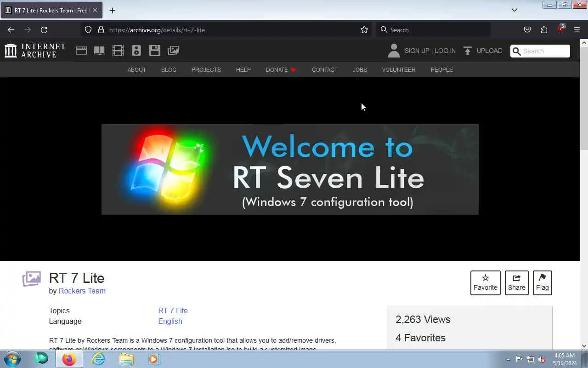Open the ABOUT menu item
The height and width of the screenshot is (368, 588).
tap(136, 70)
